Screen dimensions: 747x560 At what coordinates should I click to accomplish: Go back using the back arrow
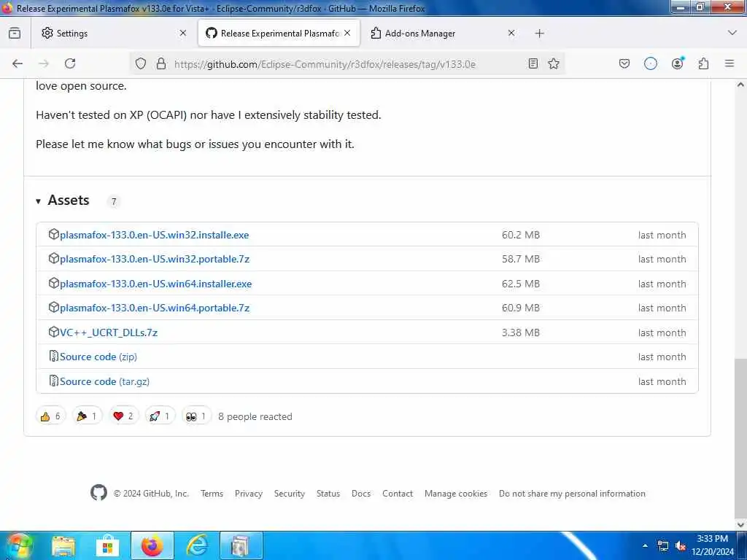tap(18, 63)
